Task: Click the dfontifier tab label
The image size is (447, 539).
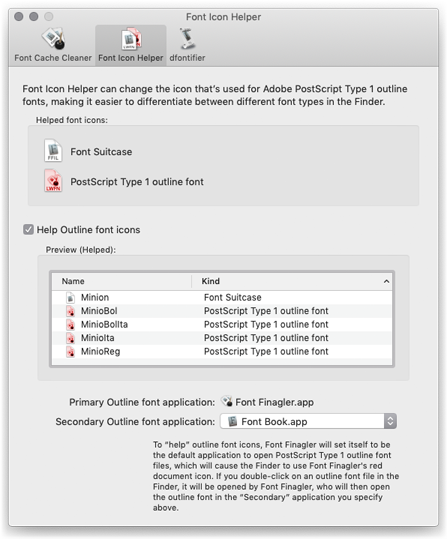Action: [187, 58]
